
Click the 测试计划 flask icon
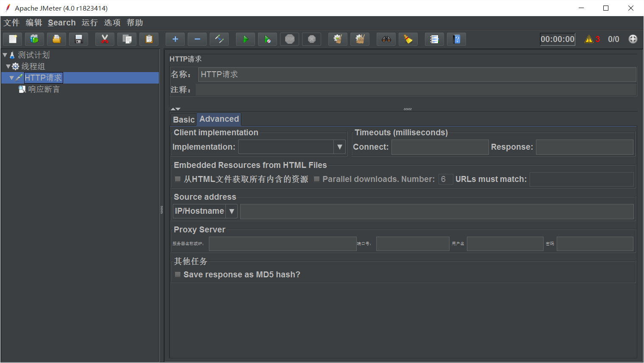click(12, 55)
